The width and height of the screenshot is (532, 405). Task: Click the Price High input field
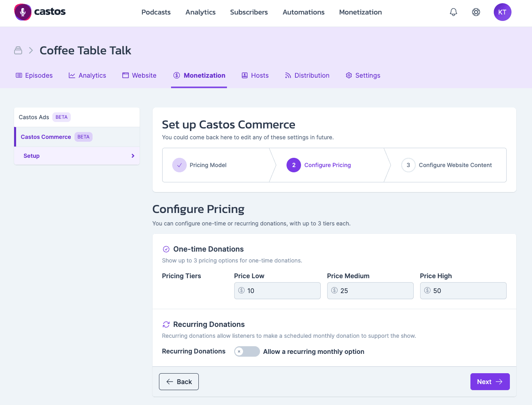click(x=463, y=291)
